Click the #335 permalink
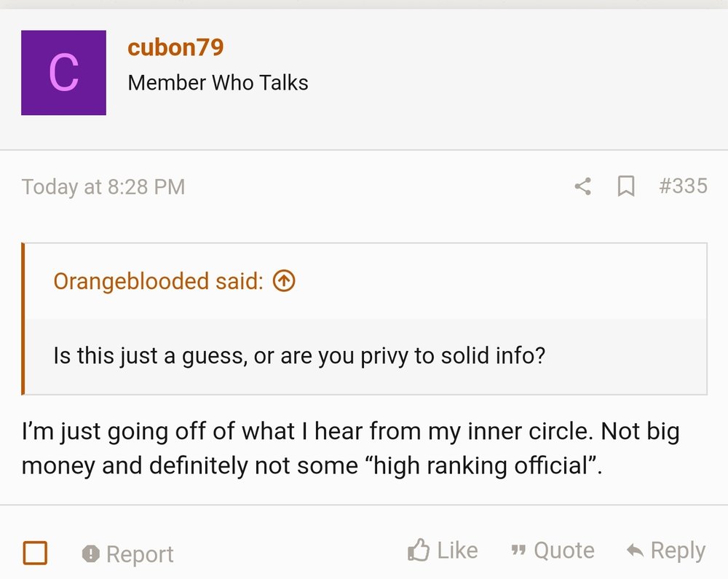728x579 pixels. [683, 186]
